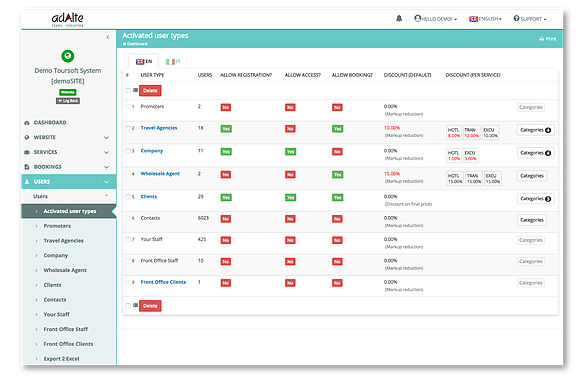Image resolution: width=580 pixels, height=387 pixels.
Task: Expand the Website sidebar menu
Action: coord(68,137)
